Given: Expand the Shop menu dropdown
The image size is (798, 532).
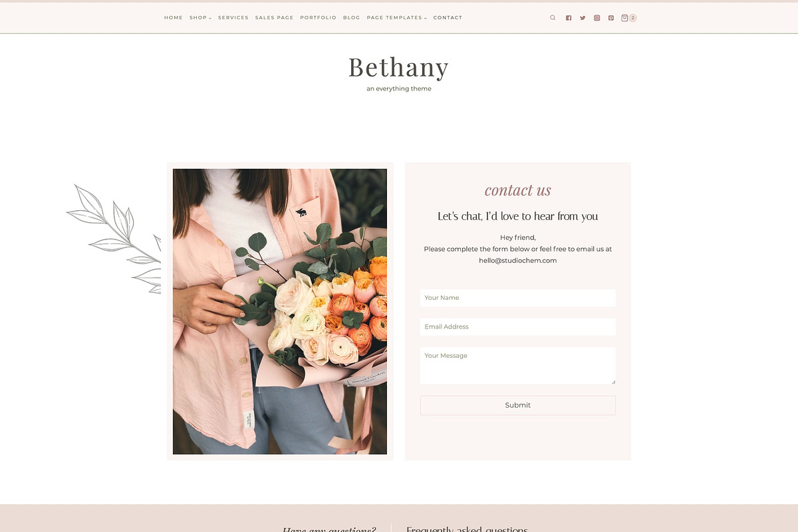Looking at the screenshot, I should pyautogui.click(x=200, y=18).
